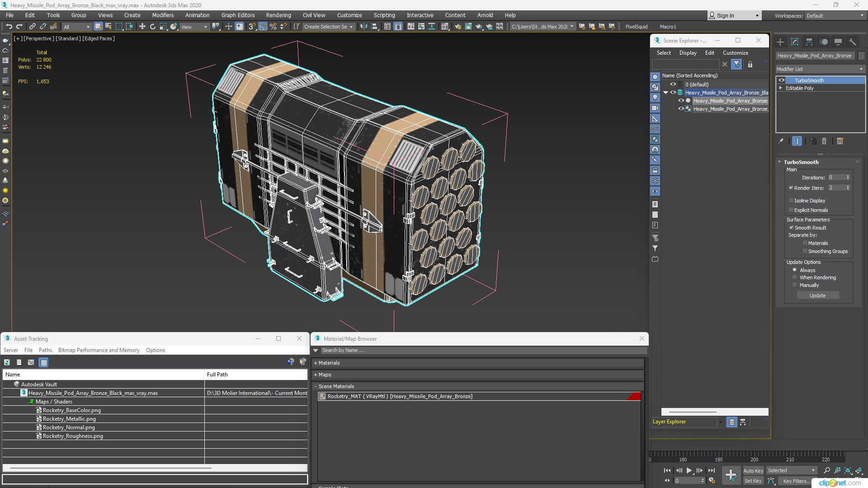Expand the Editable Poly stack entry

point(780,88)
